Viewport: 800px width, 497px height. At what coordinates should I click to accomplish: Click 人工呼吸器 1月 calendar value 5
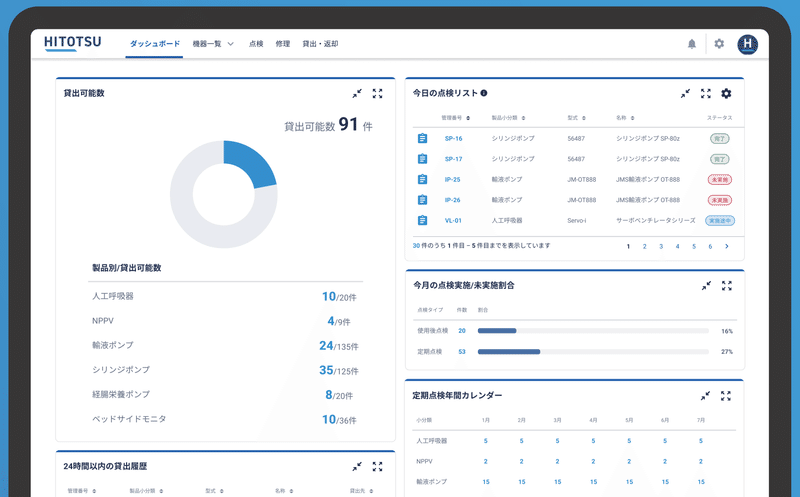coord(485,441)
